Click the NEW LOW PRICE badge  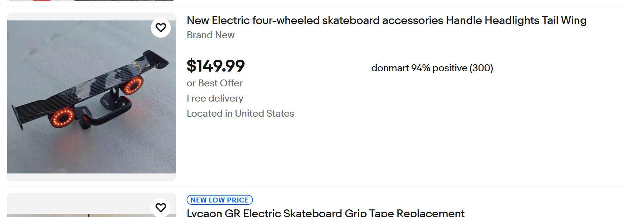[x=220, y=200]
